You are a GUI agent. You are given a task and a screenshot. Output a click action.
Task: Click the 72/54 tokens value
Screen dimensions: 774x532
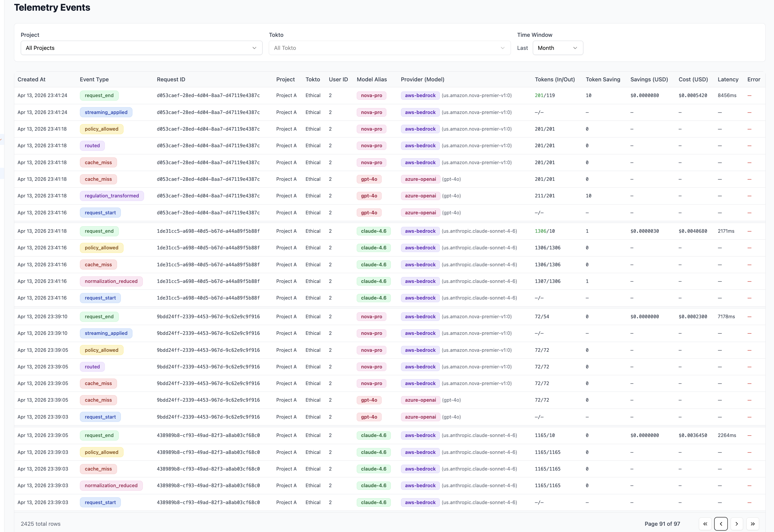point(542,317)
